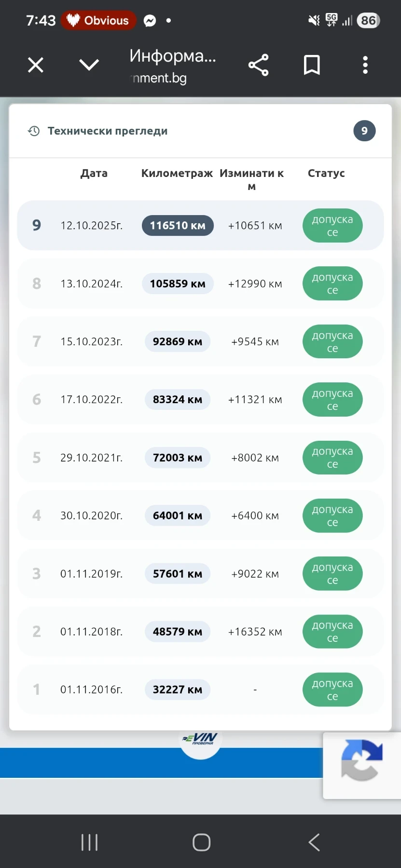Select inspection row dated 15.10.2023г.

200,341
